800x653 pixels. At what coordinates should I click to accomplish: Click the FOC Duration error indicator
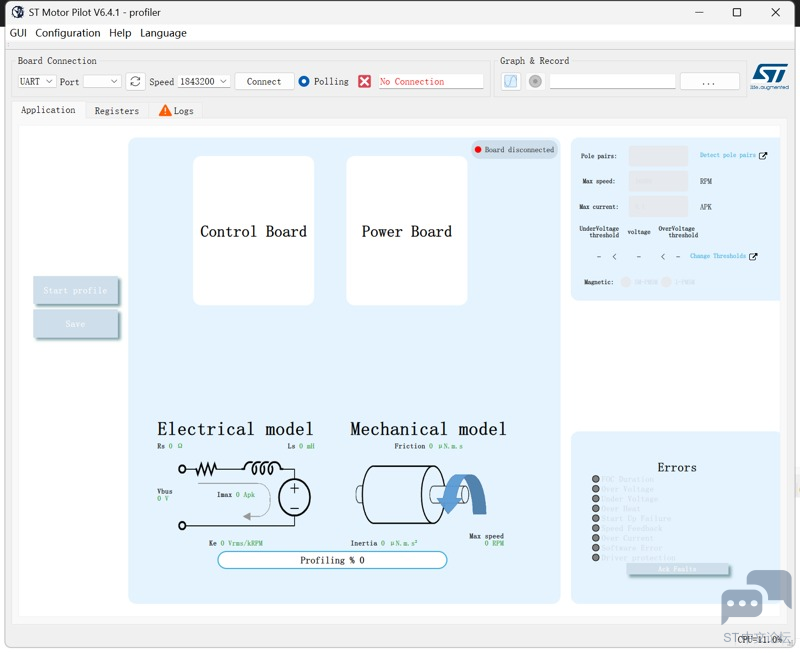pos(595,479)
